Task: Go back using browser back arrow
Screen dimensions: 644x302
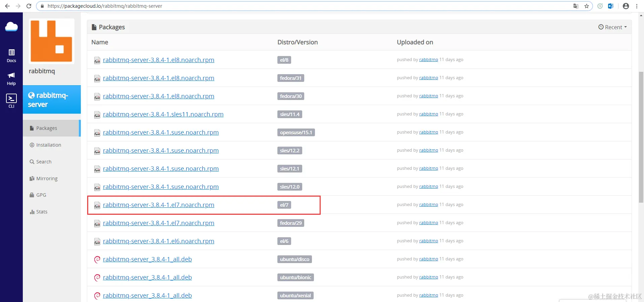Action: (x=7, y=6)
